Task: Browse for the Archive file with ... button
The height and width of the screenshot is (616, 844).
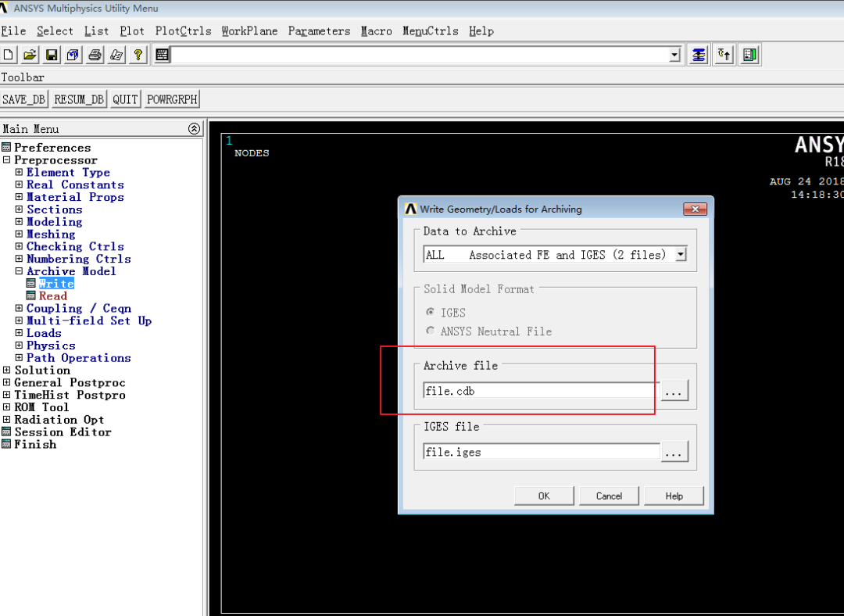Action: click(x=674, y=391)
